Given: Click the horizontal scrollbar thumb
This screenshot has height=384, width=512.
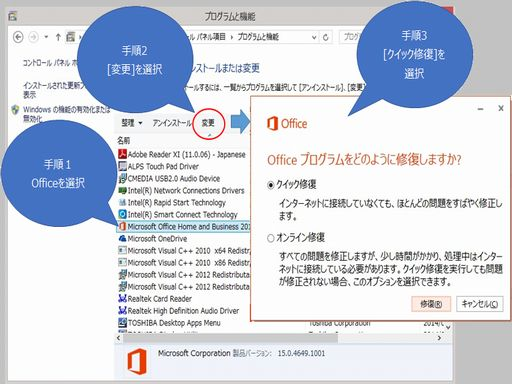Looking at the screenshot, I should click(x=230, y=338).
